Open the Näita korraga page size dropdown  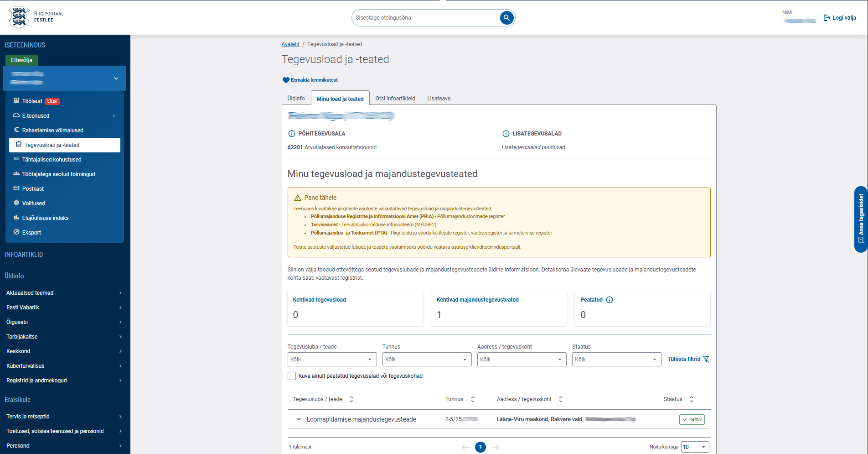coord(695,447)
